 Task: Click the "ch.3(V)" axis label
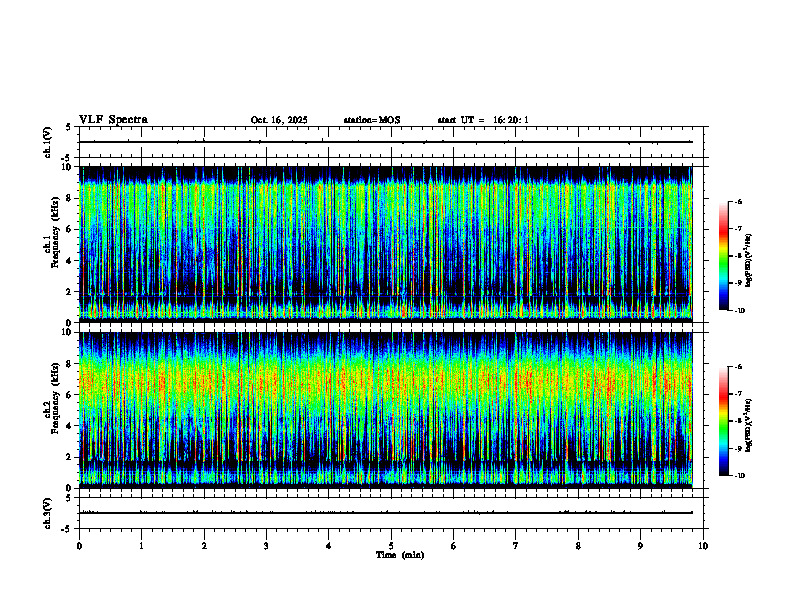(47, 513)
